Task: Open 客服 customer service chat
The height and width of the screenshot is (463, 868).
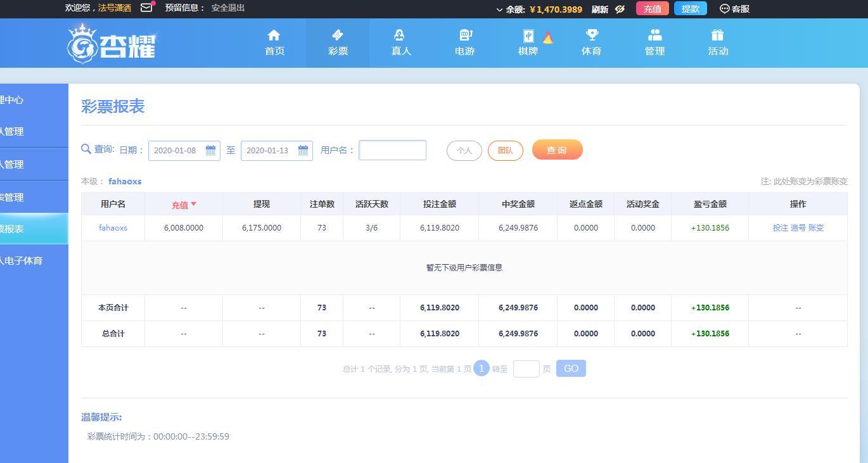Action: [735, 9]
